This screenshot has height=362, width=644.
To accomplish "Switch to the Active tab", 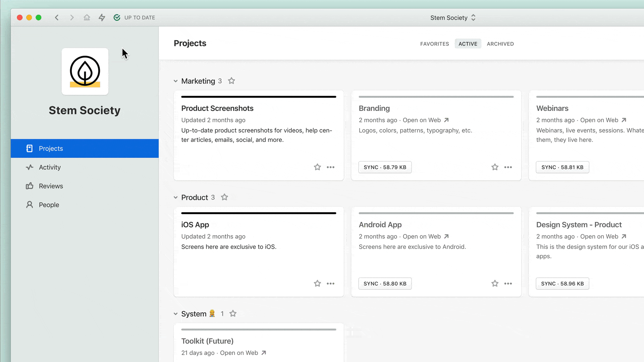I will (x=468, y=44).
